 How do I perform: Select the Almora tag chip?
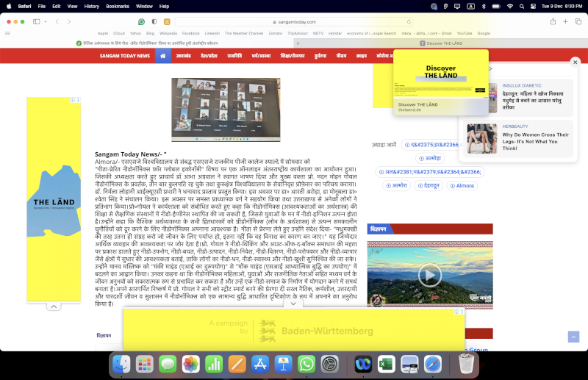click(462, 185)
